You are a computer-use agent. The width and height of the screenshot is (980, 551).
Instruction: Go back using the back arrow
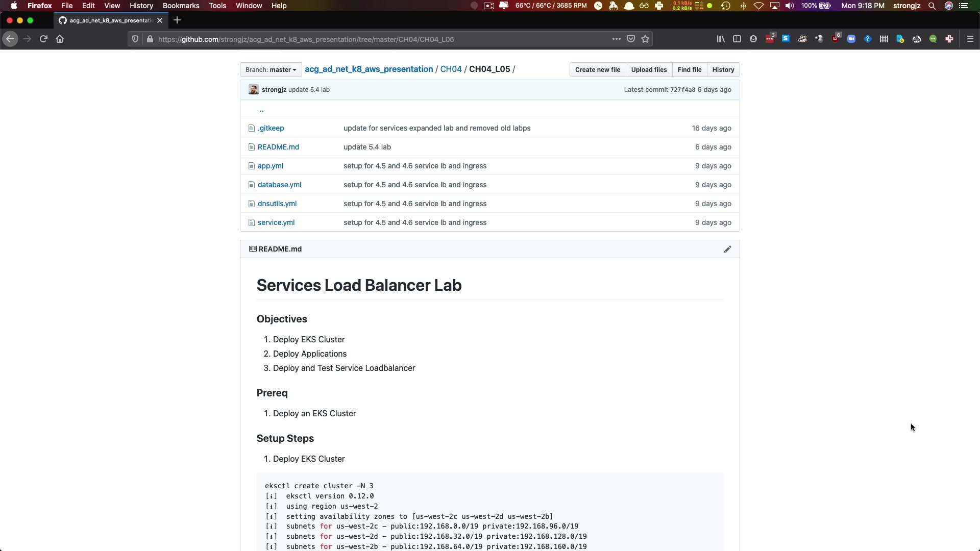pos(10,39)
